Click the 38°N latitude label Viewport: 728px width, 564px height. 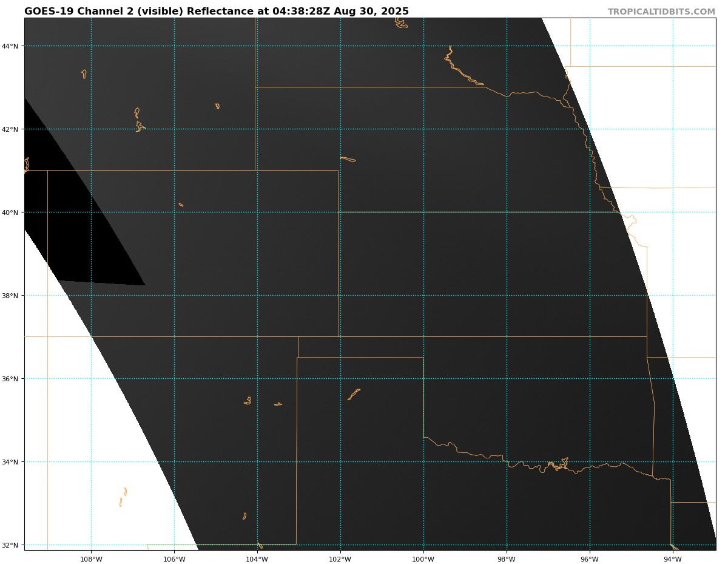click(11, 296)
